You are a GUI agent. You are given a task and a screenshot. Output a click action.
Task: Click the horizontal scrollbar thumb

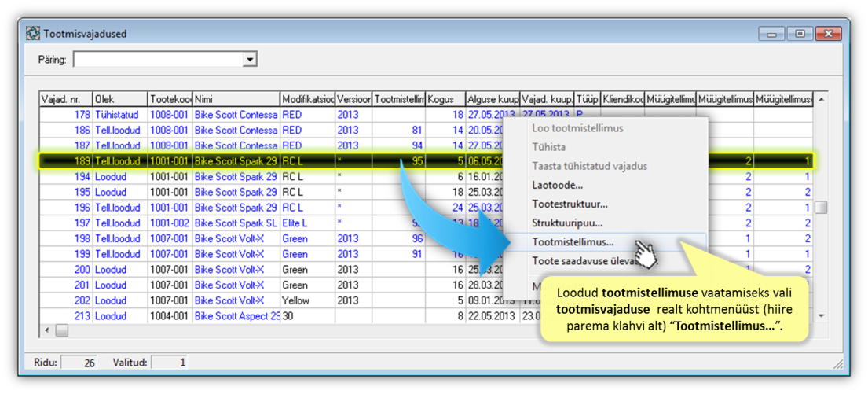(61, 331)
